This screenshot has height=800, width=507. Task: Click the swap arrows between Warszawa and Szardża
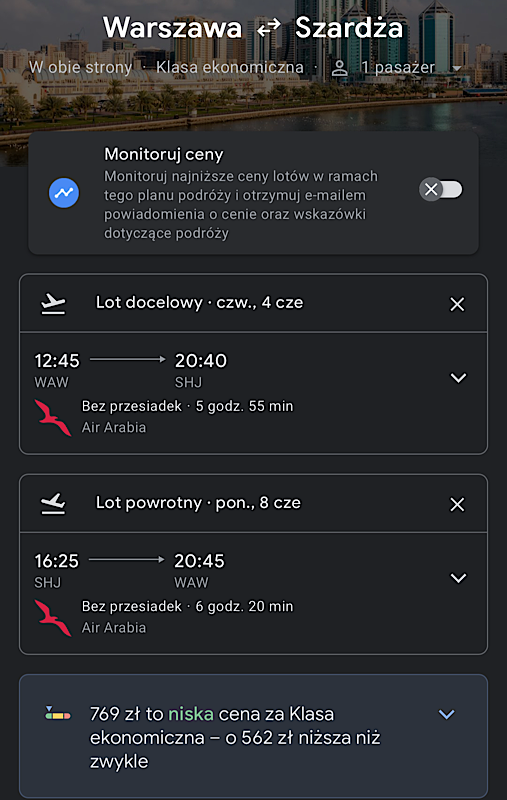[268, 28]
